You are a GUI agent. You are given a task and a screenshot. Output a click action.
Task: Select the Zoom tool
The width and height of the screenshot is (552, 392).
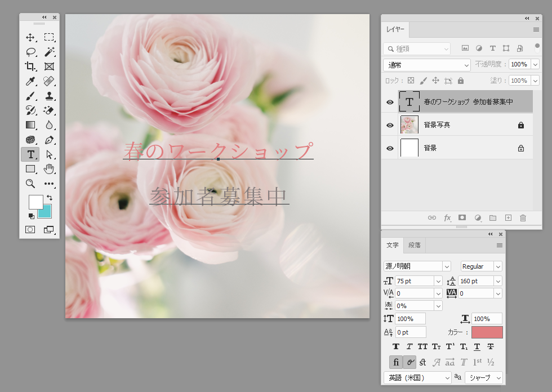coord(30,184)
